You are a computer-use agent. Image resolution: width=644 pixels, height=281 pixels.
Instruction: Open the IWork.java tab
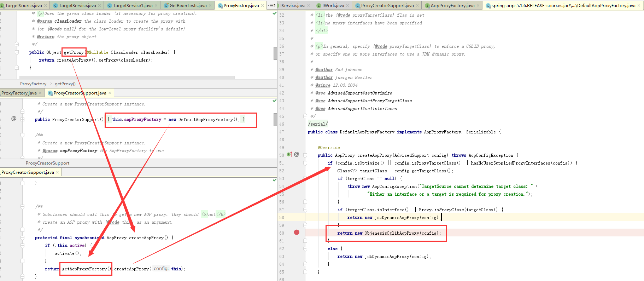tap(333, 5)
